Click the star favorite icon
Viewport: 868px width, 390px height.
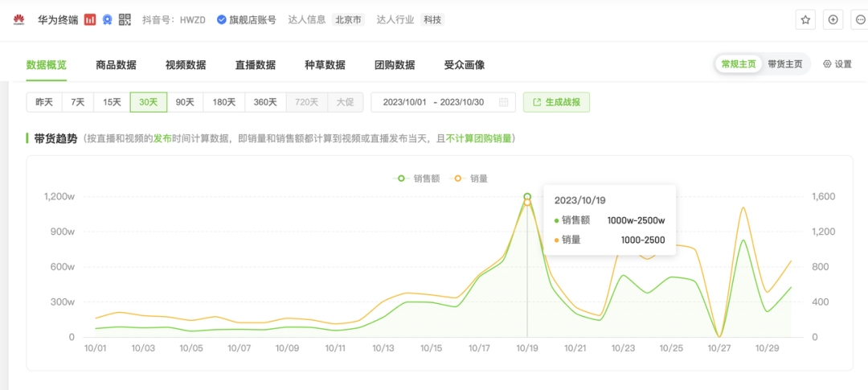click(805, 19)
